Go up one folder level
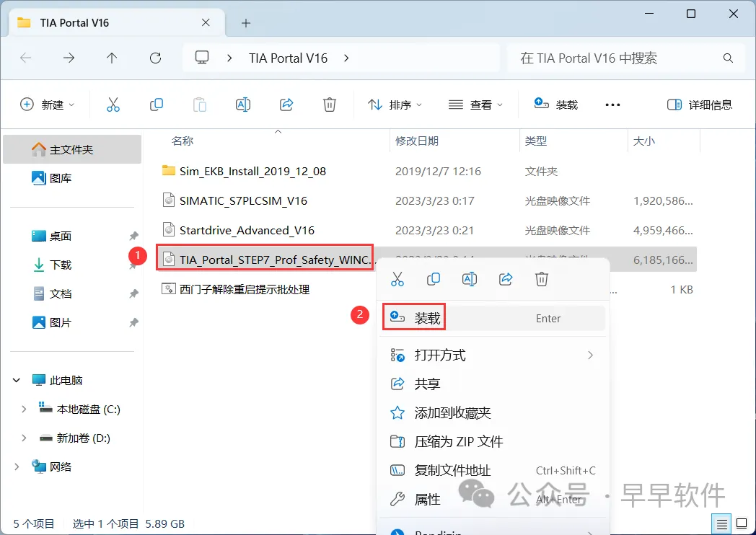This screenshot has width=756, height=535. [112, 58]
